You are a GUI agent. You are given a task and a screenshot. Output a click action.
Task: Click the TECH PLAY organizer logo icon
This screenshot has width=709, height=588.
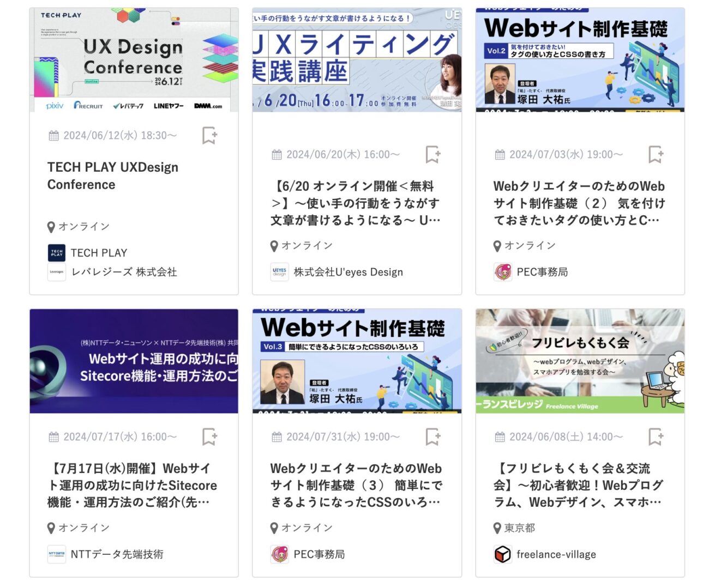click(57, 253)
